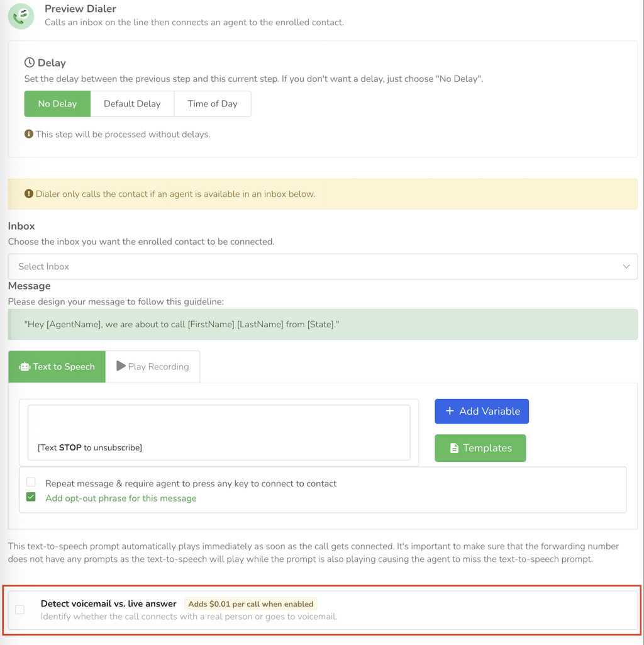Click warning icon in yellow dialer banner
644x645 pixels.
pyautogui.click(x=29, y=194)
